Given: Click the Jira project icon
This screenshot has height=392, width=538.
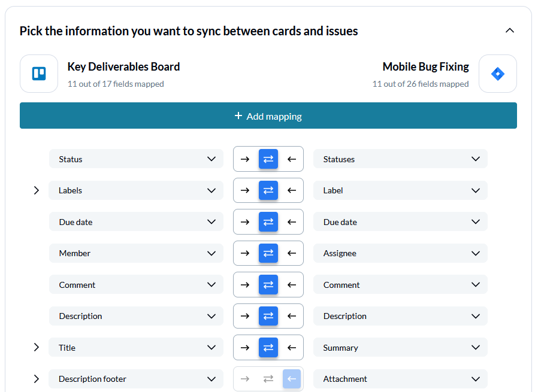Looking at the screenshot, I should [497, 74].
